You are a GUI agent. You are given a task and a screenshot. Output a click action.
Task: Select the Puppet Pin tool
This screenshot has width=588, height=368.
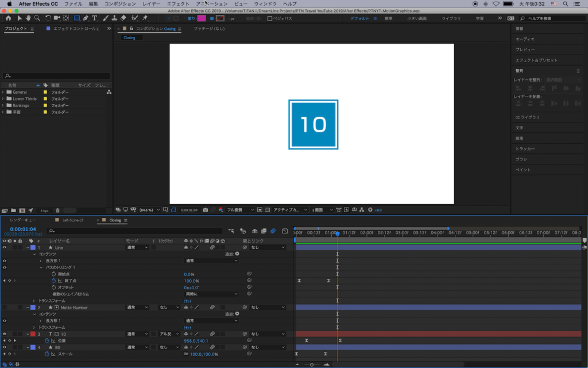[145, 18]
